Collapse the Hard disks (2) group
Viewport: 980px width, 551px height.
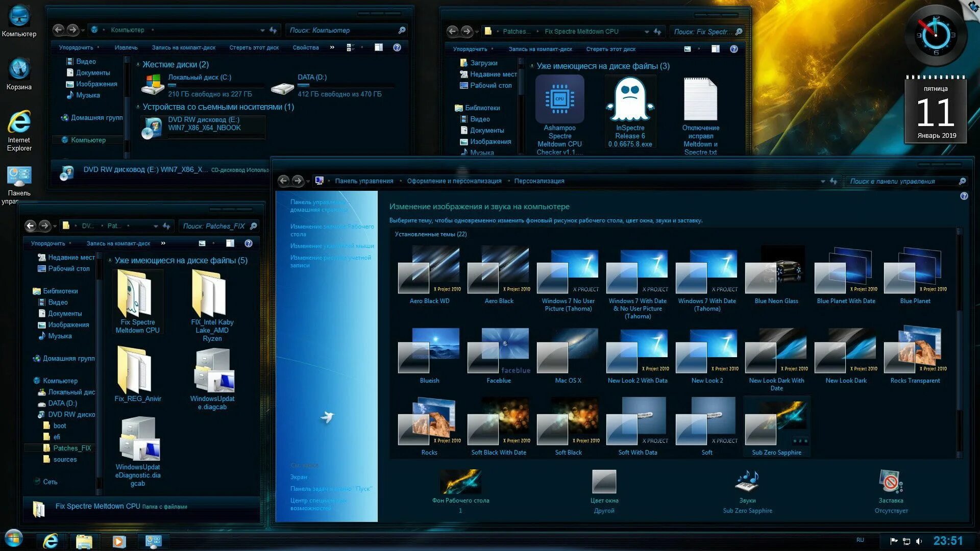138,65
